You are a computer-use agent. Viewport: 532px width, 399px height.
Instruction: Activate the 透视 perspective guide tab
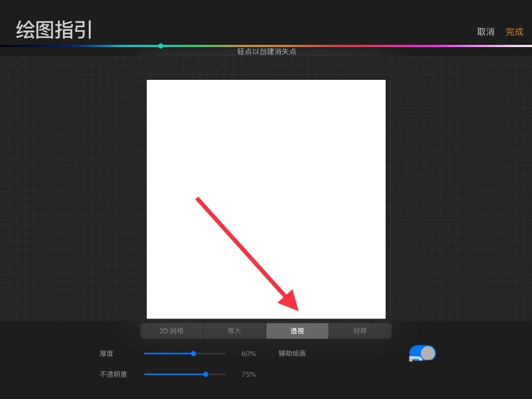point(297,330)
